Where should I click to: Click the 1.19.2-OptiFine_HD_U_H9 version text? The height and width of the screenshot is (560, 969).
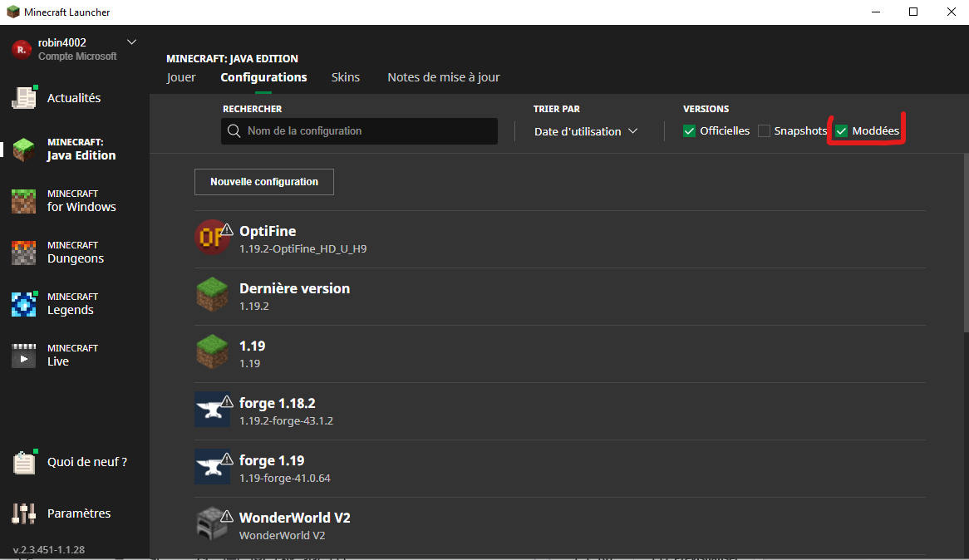point(303,249)
